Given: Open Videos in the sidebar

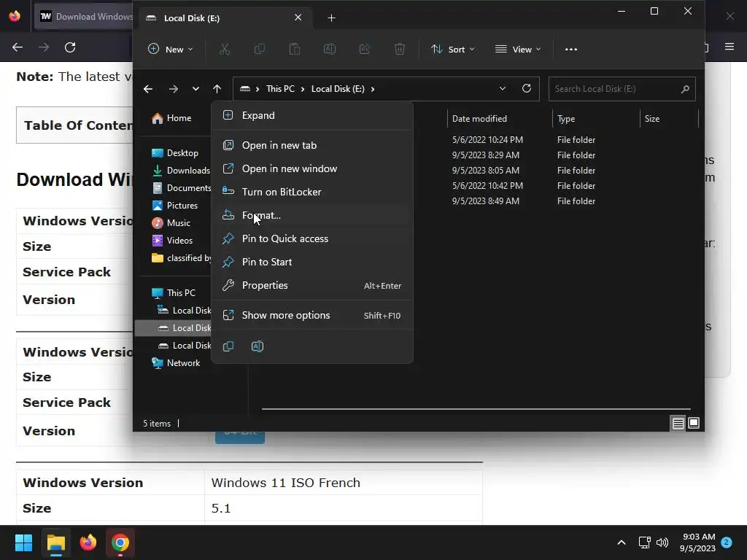Looking at the screenshot, I should [172, 241].
